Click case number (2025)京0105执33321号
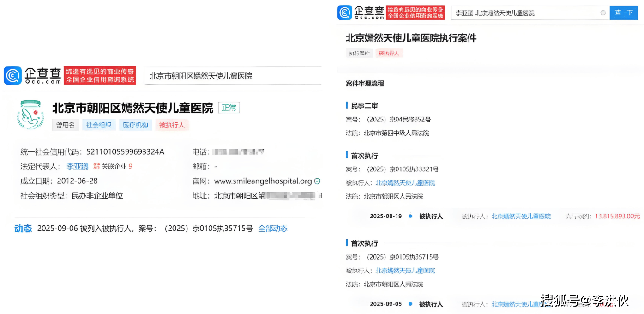This screenshot has height=314, width=644. coord(403,169)
